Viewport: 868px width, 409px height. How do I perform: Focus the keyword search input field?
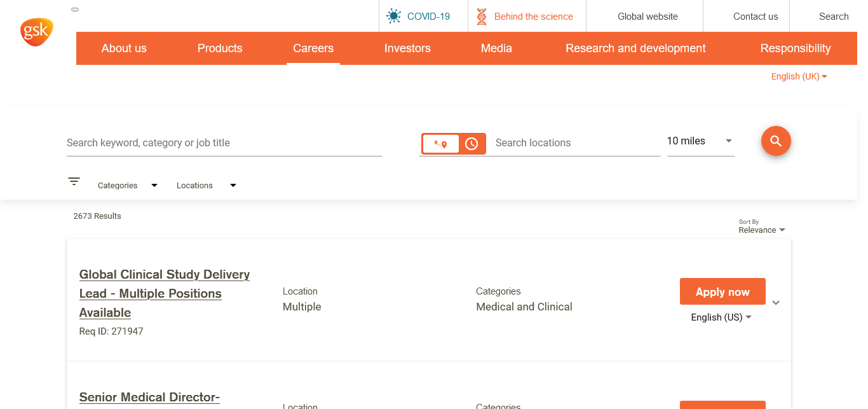pyautogui.click(x=224, y=143)
